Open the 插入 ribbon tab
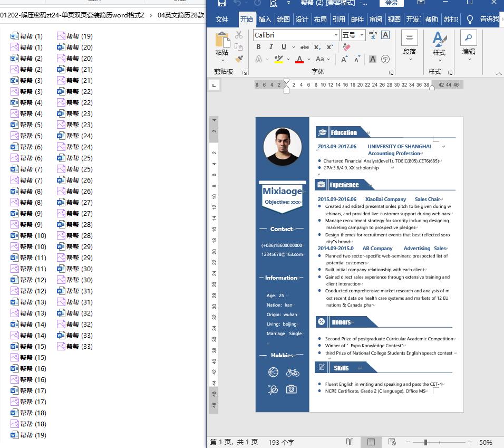This screenshot has width=504, height=448. 265,20
